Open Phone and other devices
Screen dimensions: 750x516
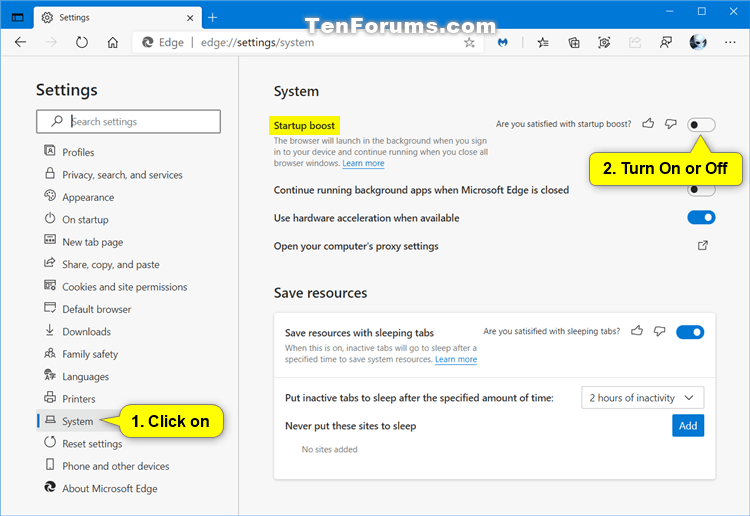point(115,466)
